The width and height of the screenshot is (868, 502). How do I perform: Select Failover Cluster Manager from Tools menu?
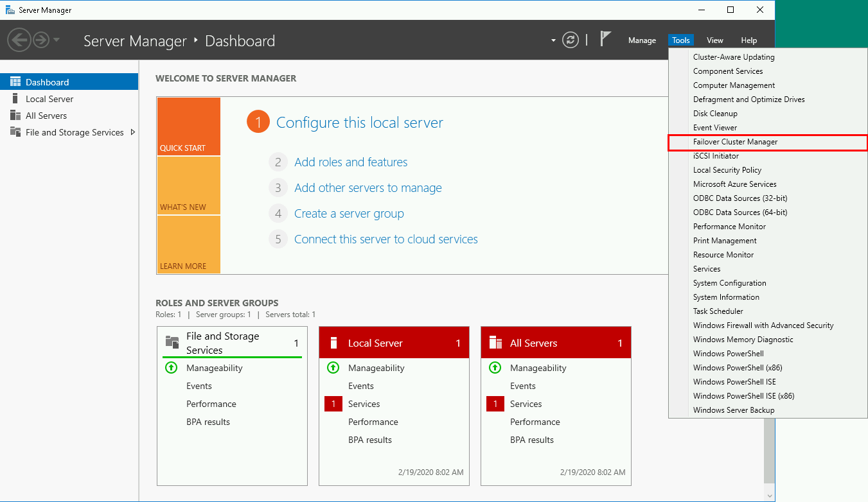(735, 142)
